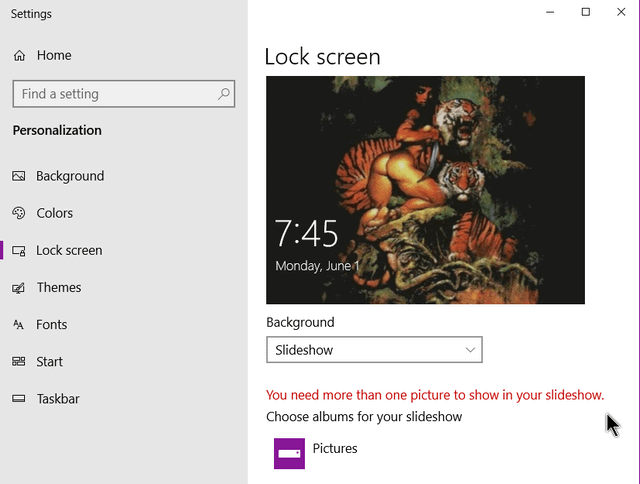640x484 pixels.
Task: Click the Themes brush icon
Action: pos(19,288)
